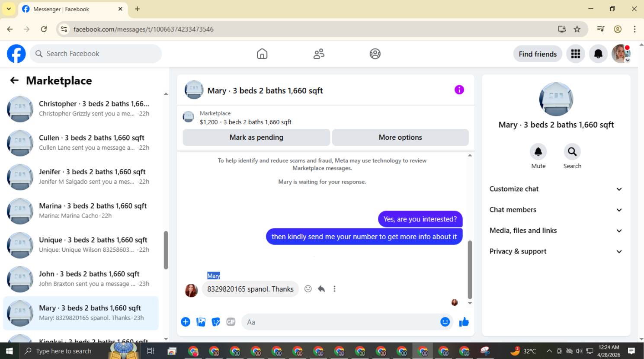Click the 'Yes, are you interested?' message
The height and width of the screenshot is (359, 644).
coord(420,219)
